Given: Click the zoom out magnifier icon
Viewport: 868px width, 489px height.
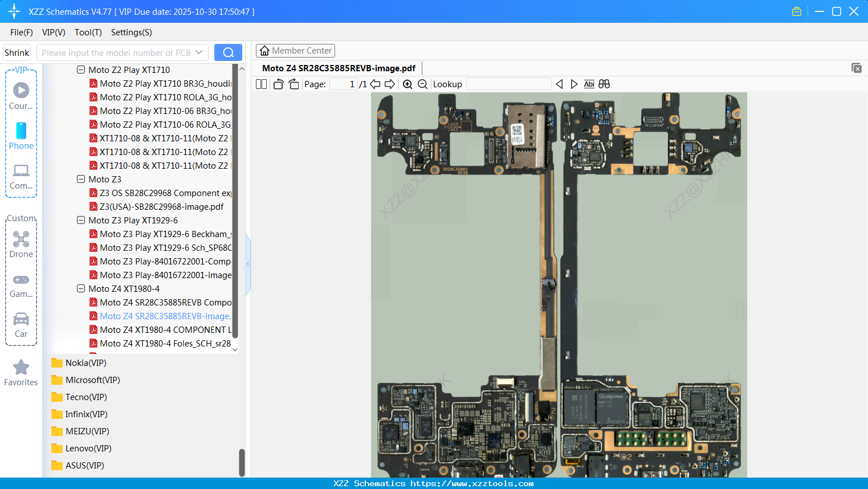Looking at the screenshot, I should click(422, 84).
